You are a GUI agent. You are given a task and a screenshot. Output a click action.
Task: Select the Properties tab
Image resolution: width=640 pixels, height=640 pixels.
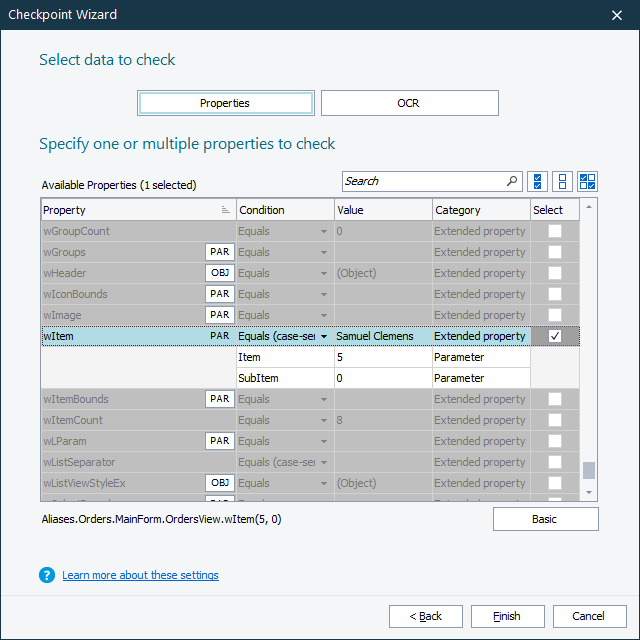point(225,103)
